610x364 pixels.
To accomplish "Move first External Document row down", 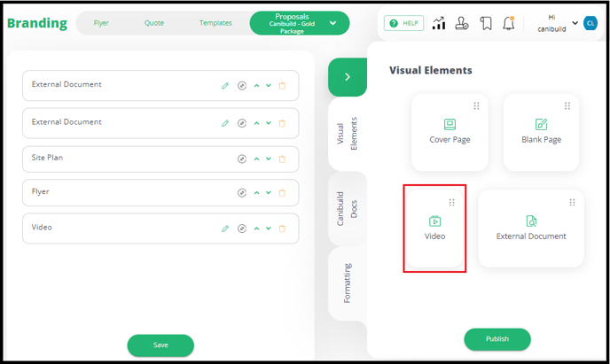I will (269, 86).
